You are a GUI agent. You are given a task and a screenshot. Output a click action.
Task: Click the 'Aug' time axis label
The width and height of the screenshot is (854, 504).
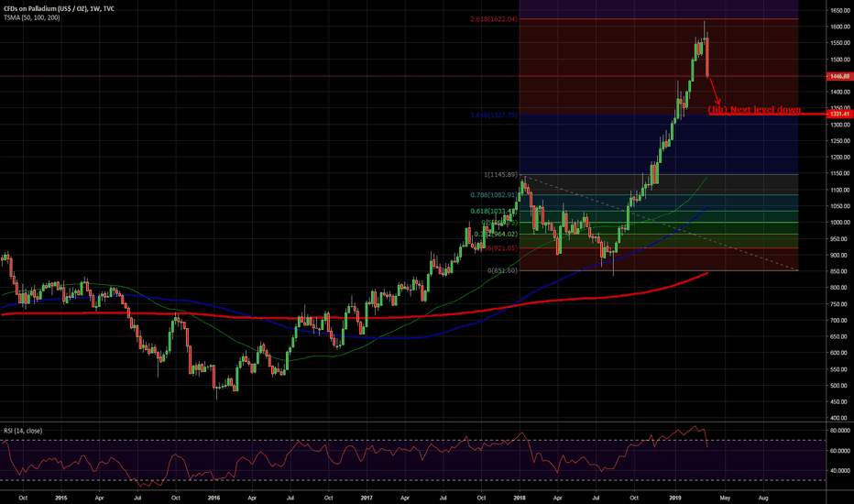[x=763, y=498]
